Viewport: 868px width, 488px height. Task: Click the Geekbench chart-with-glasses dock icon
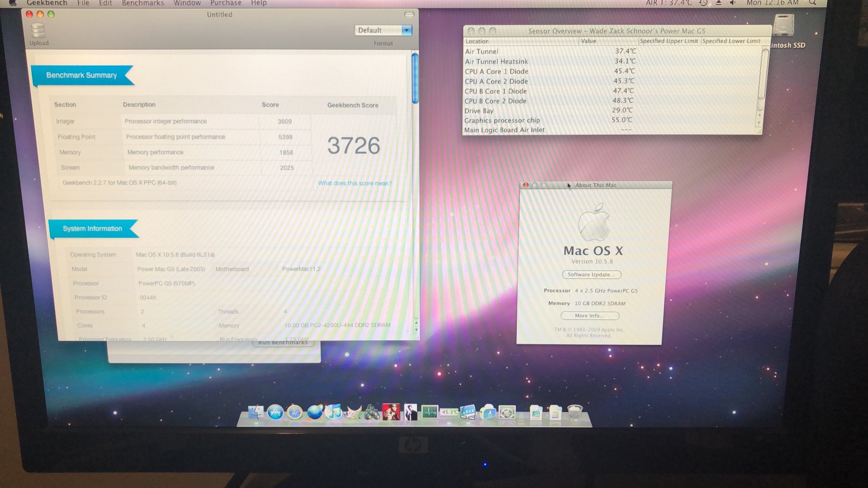pos(468,412)
